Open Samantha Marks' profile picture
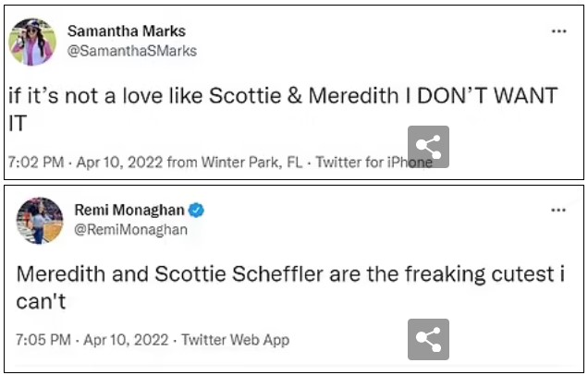Screen dimensions: 588x375 [32, 42]
